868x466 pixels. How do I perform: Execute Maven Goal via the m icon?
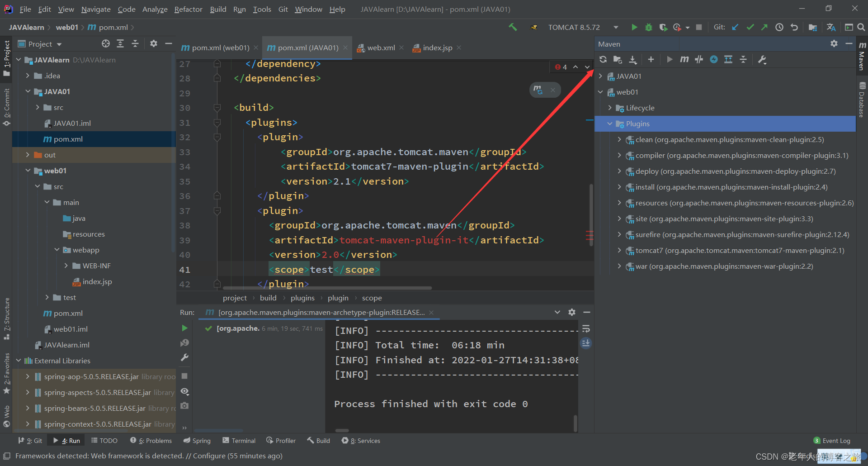click(684, 59)
